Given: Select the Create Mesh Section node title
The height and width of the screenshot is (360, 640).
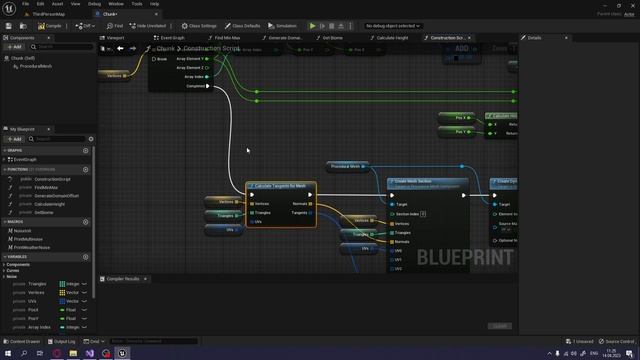Looking at the screenshot, I should pyautogui.click(x=413, y=181).
